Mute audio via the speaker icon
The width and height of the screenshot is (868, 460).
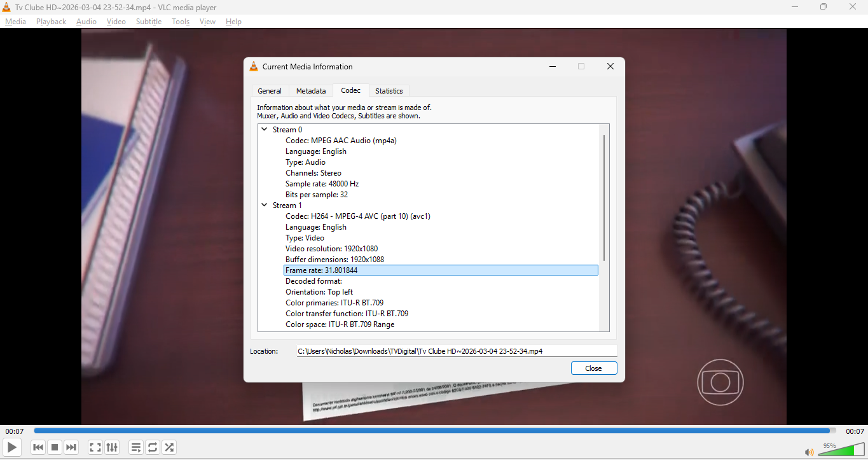pyautogui.click(x=809, y=452)
